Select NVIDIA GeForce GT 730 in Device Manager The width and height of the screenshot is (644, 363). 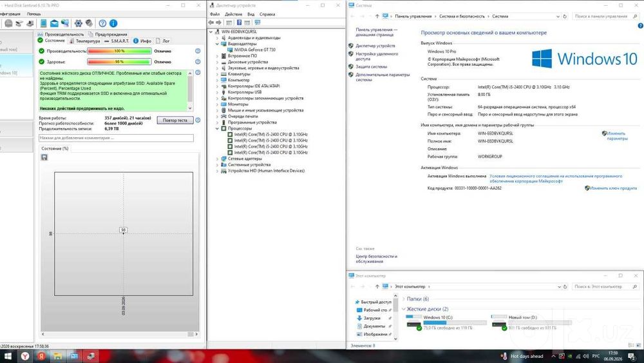(254, 50)
